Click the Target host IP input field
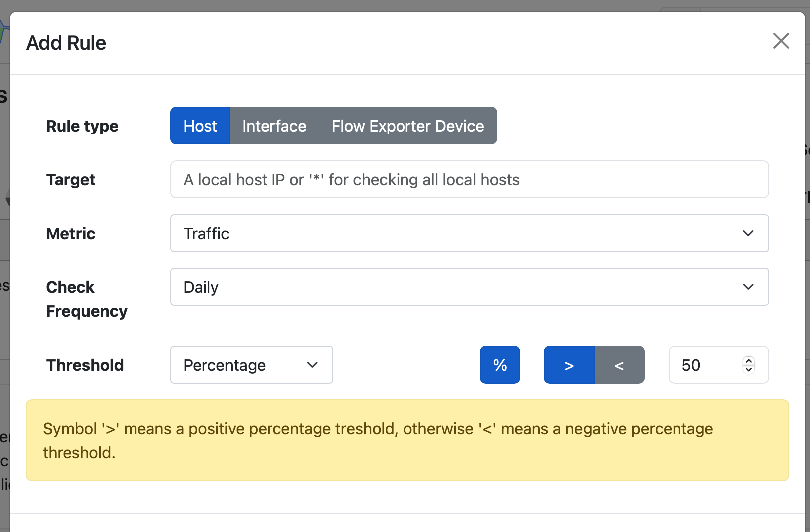The image size is (810, 532). pyautogui.click(x=468, y=179)
